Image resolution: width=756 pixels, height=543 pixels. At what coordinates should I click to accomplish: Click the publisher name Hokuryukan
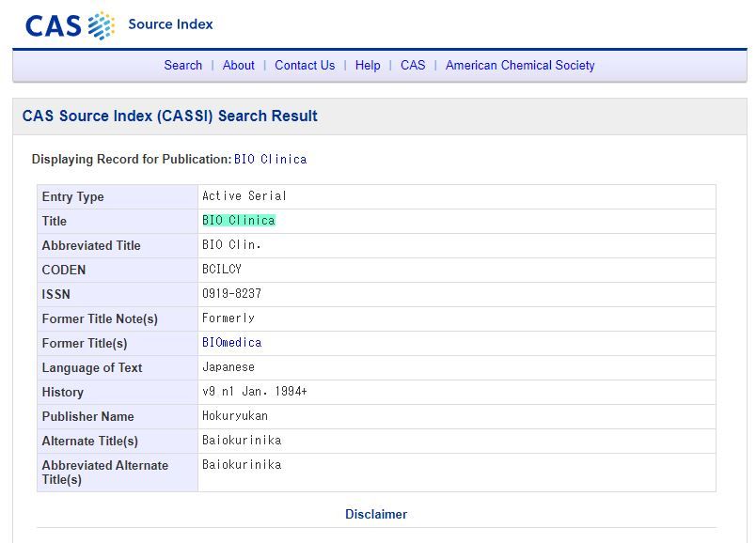coord(235,416)
